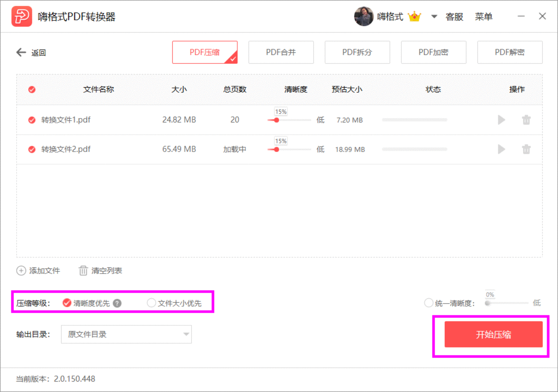Start processing 转换文件2.pdf via its play icon
Image resolution: width=558 pixels, height=392 pixels.
(x=501, y=149)
